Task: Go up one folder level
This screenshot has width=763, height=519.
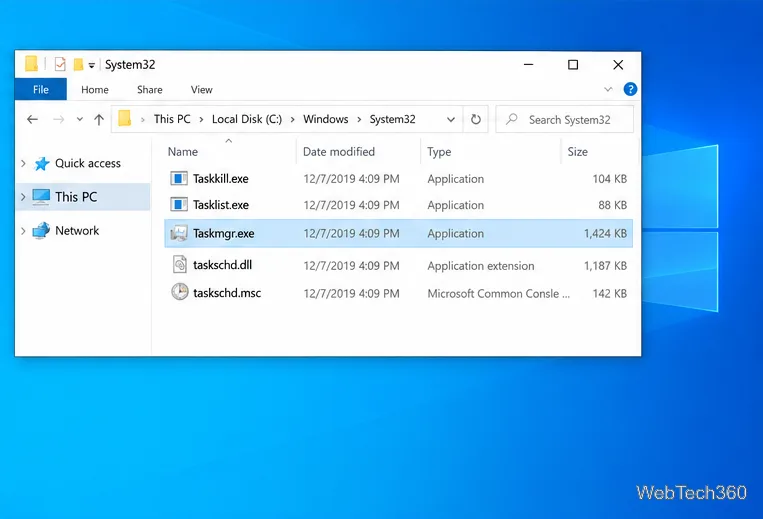Action: pos(99,119)
